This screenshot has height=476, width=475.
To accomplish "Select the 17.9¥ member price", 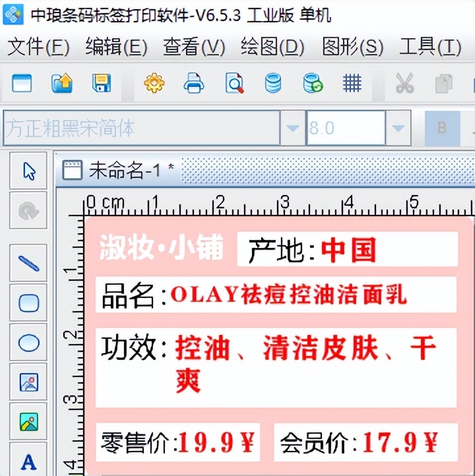I will coord(400,442).
